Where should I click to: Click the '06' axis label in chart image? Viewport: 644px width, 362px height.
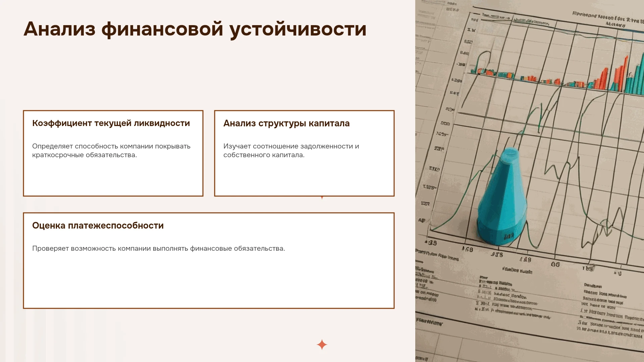pos(555,264)
